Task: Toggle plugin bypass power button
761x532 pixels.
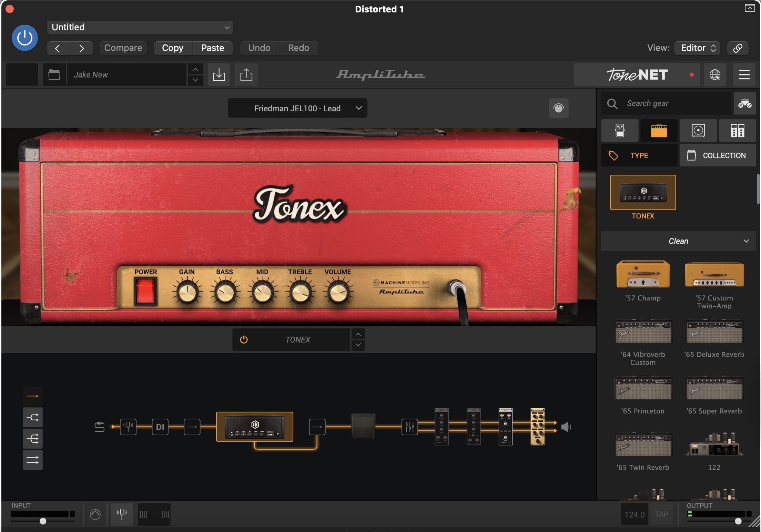Action: 25,38
